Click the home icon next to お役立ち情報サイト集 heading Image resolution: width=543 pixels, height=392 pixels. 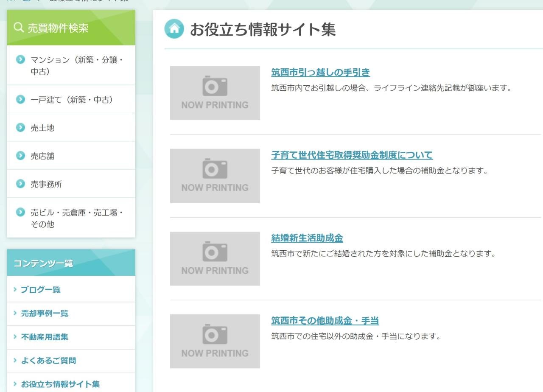pos(174,29)
